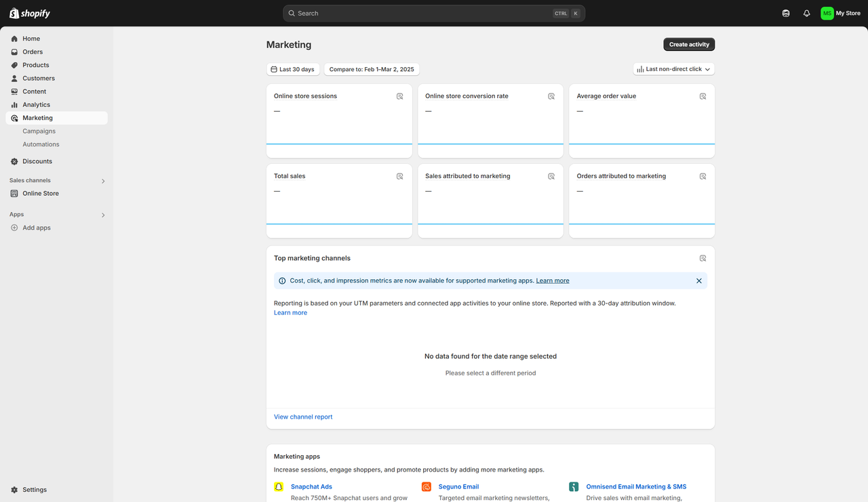The image size is (868, 502).
Task: Click Learn more in the info banner
Action: tap(553, 280)
